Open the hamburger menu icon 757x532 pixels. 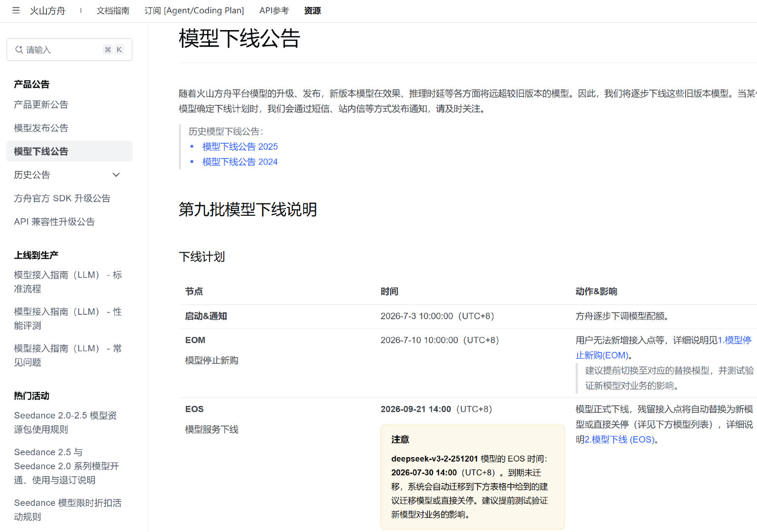click(x=16, y=10)
